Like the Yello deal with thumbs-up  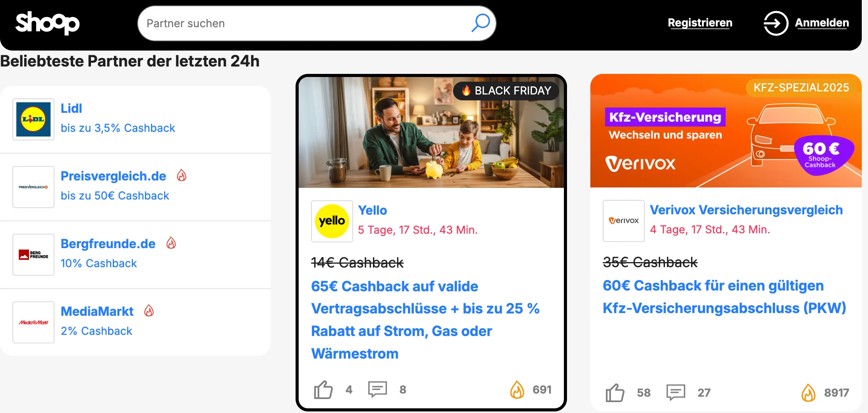[323, 390]
